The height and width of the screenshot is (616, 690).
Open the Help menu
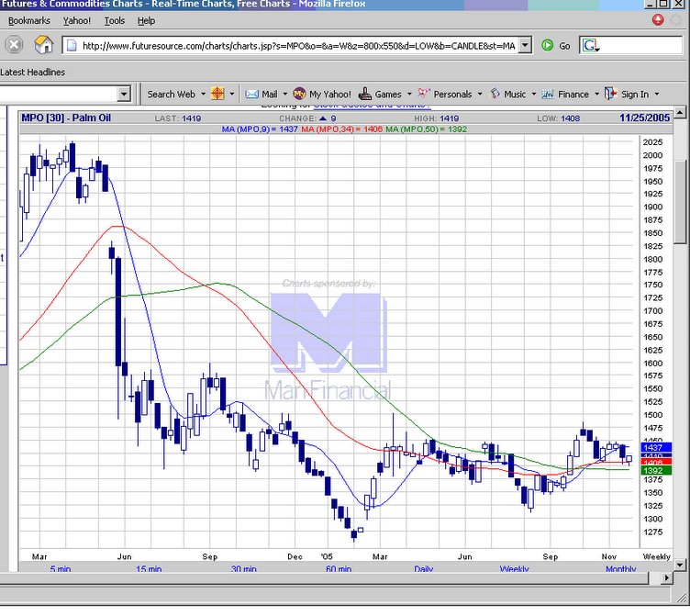click(146, 21)
